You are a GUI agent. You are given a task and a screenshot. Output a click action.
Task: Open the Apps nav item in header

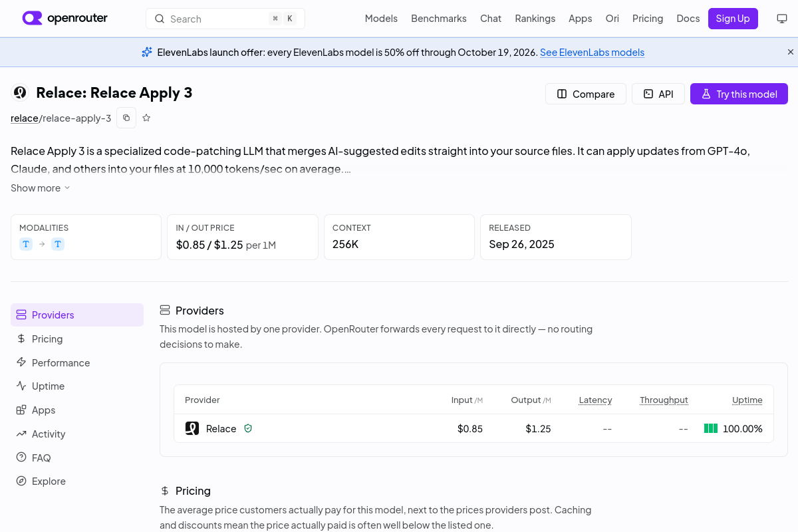[581, 19]
